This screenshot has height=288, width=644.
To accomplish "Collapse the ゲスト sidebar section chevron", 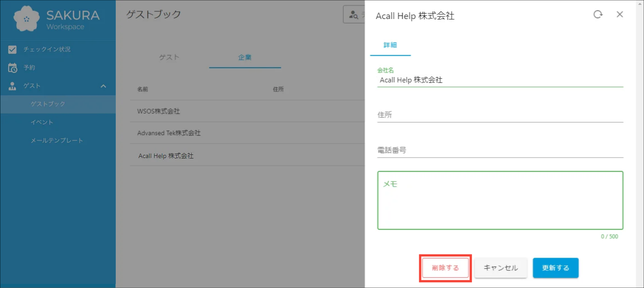I will [x=103, y=86].
